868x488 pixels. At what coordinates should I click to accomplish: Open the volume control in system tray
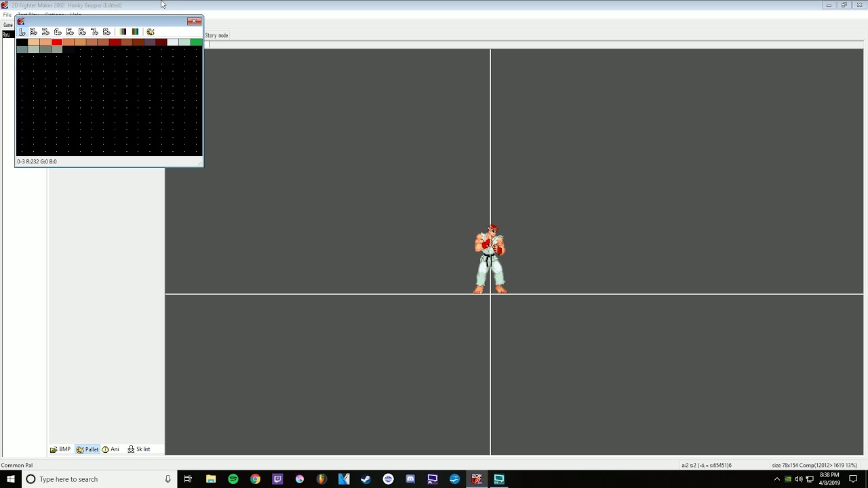(799, 479)
